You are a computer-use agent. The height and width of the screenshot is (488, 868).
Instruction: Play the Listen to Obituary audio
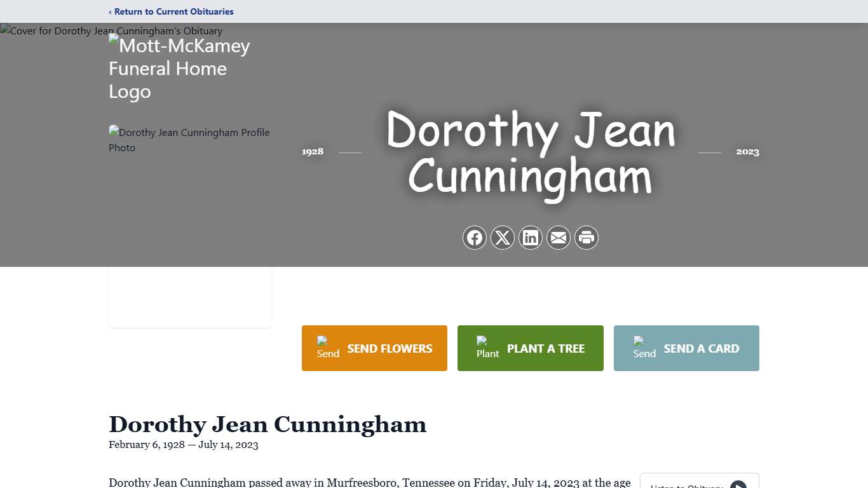click(x=739, y=485)
